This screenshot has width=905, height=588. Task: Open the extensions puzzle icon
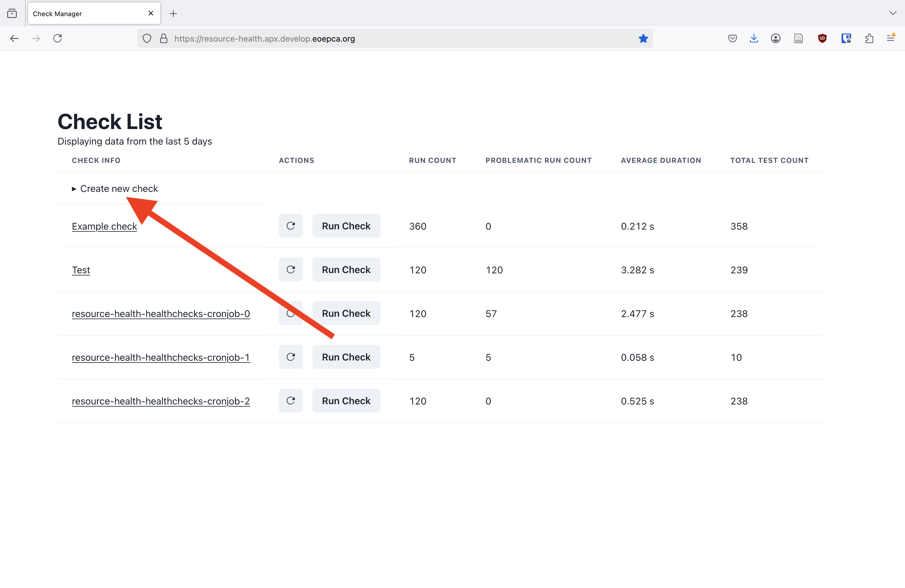coord(869,38)
